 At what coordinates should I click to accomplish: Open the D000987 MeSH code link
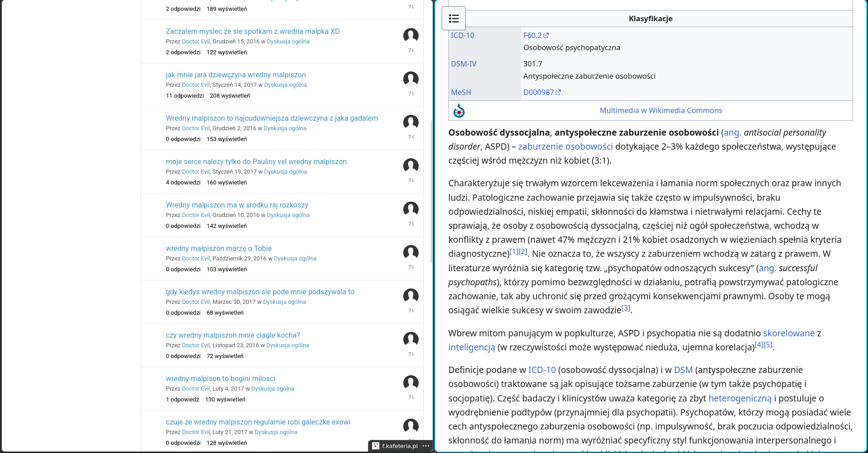click(538, 92)
